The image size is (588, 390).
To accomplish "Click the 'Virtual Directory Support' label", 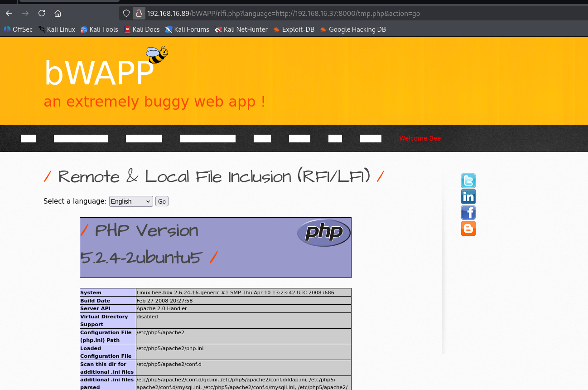I will pos(104,321).
